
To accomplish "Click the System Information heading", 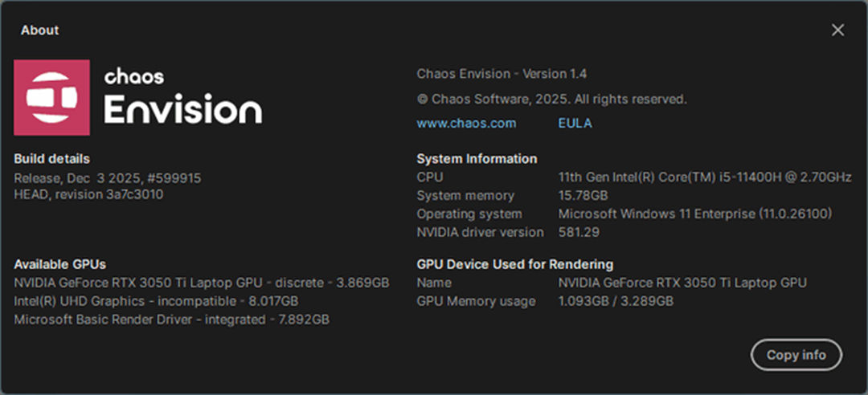I will click(477, 159).
